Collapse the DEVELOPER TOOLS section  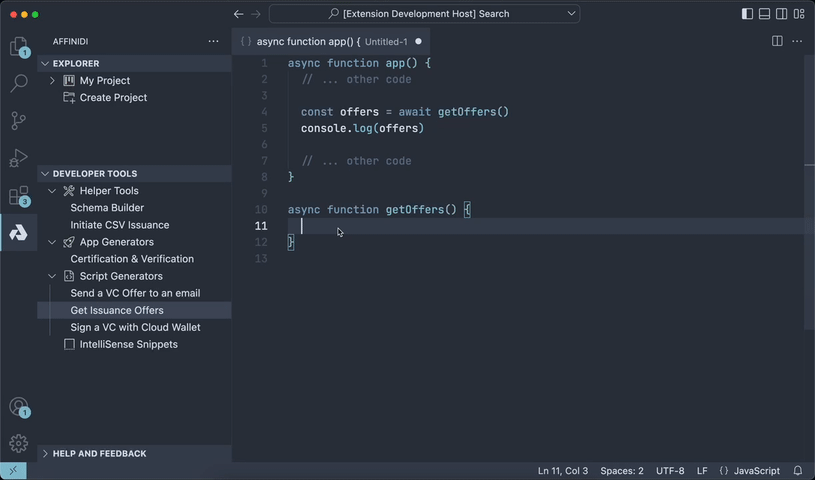click(45, 174)
